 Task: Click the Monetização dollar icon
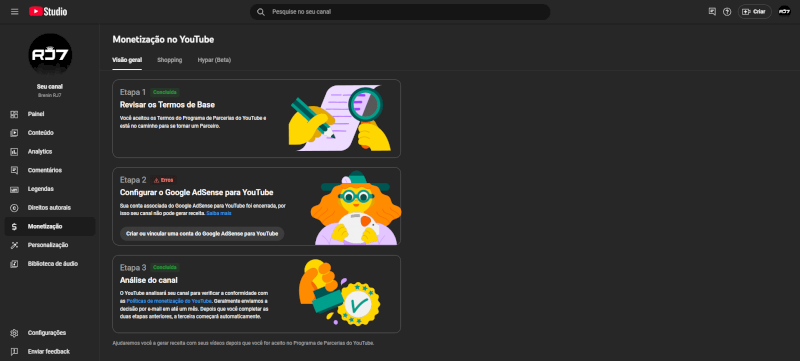point(14,226)
